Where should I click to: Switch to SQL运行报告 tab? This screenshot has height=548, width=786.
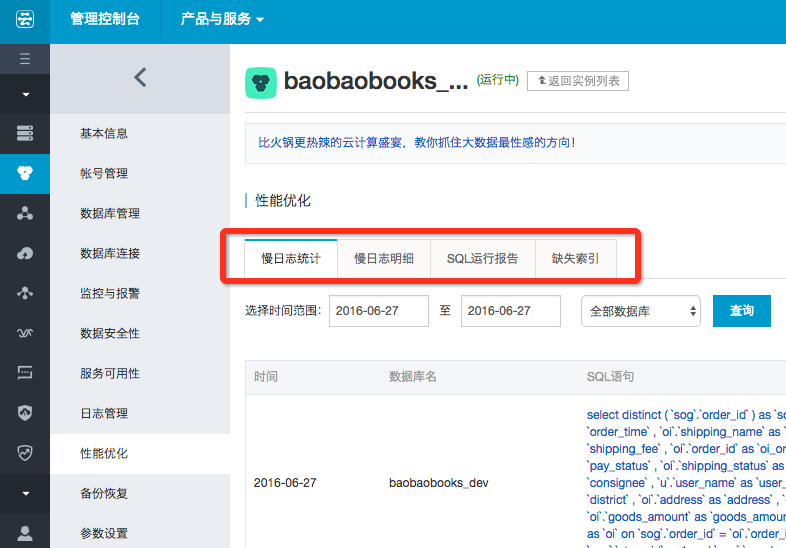(x=483, y=259)
